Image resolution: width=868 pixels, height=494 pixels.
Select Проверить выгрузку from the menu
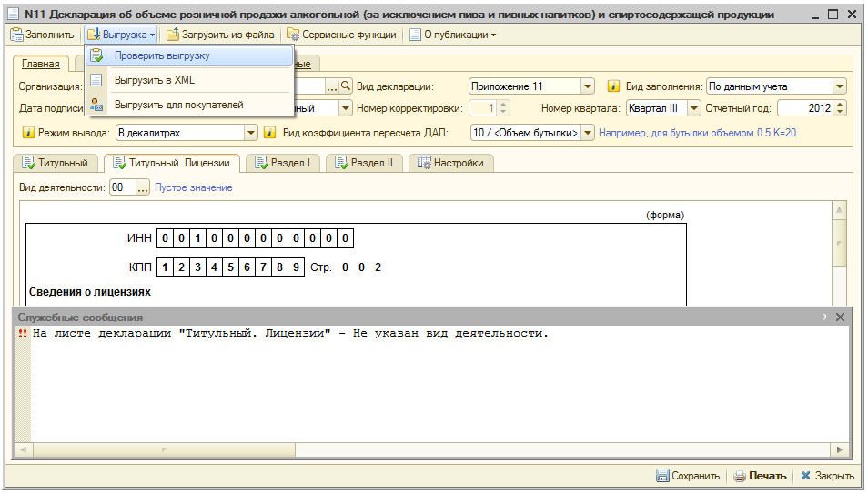coord(162,55)
